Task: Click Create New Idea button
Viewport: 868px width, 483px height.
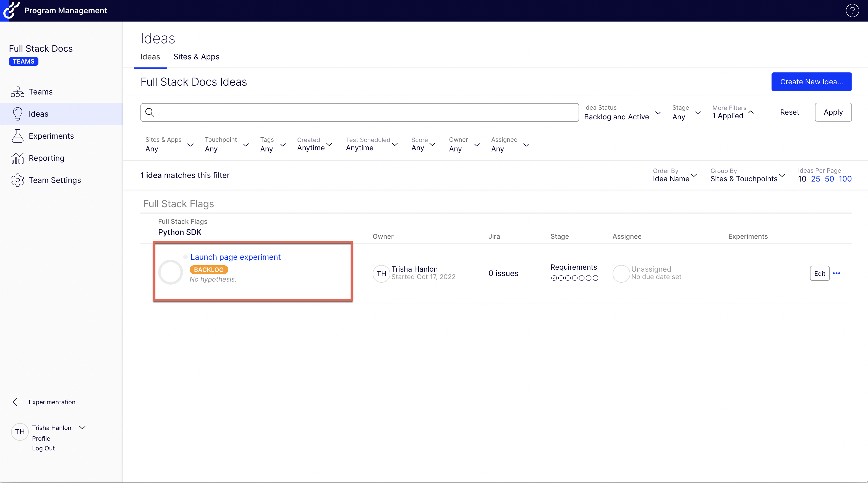Action: tap(811, 82)
